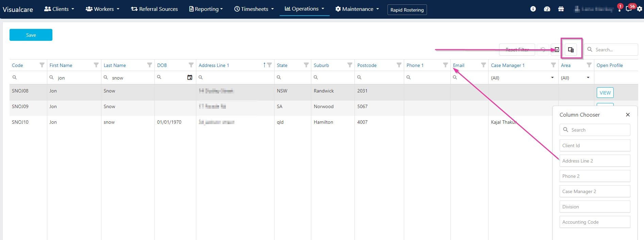Click the export to xlsx icon
This screenshot has width=644, height=240.
(x=557, y=50)
